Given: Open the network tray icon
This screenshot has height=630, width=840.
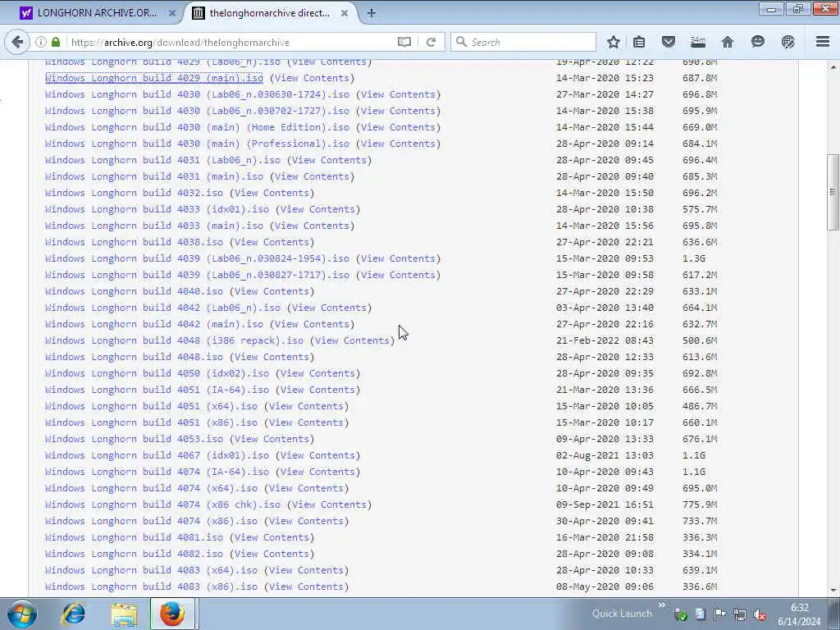Looking at the screenshot, I should pos(740,615).
